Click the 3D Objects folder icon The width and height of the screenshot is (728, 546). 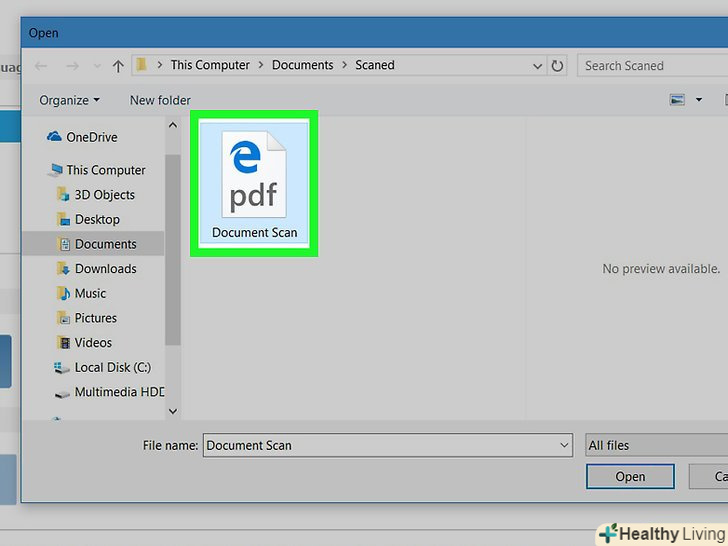pyautogui.click(x=63, y=194)
